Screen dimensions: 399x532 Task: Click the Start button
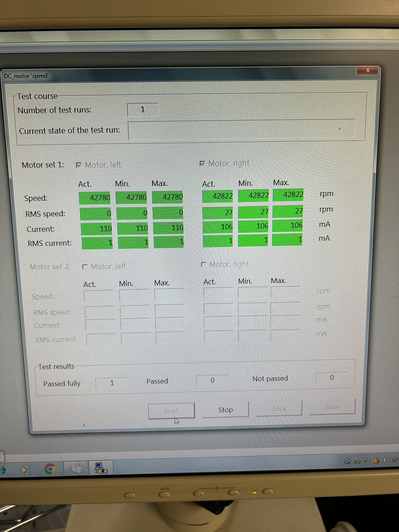(171, 411)
